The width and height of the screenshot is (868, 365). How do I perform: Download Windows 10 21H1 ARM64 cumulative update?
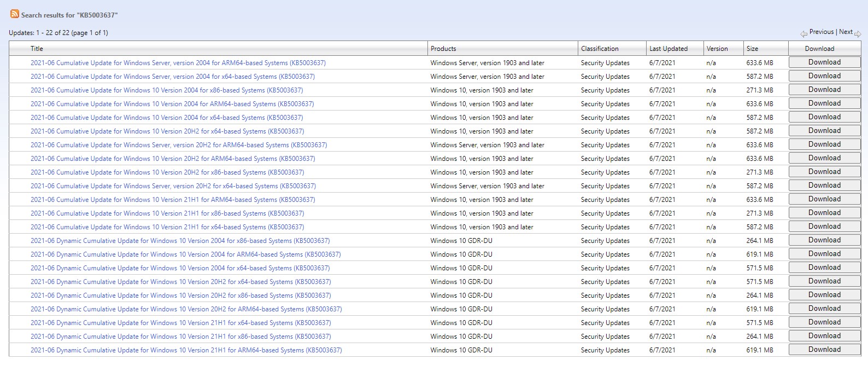[824, 199]
